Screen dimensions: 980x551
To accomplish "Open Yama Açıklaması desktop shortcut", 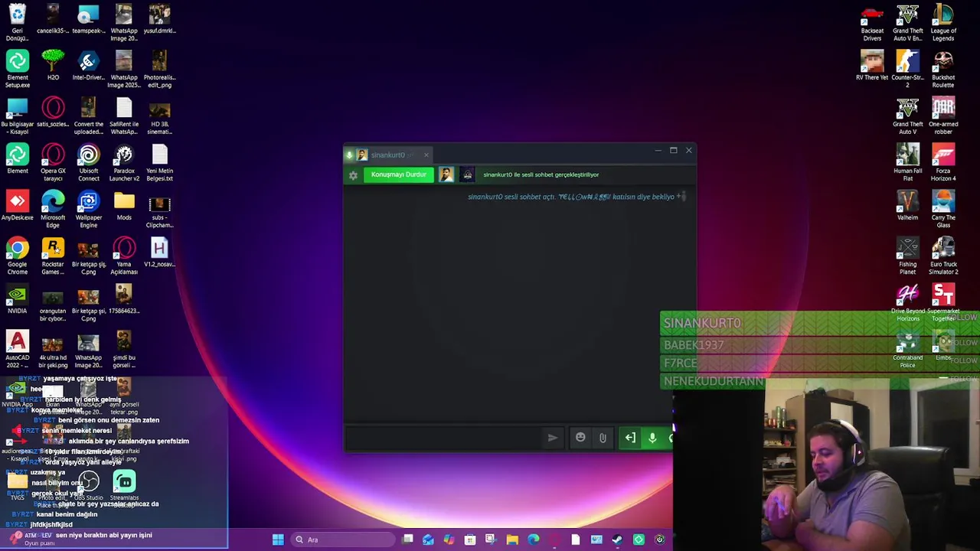I will (124, 256).
